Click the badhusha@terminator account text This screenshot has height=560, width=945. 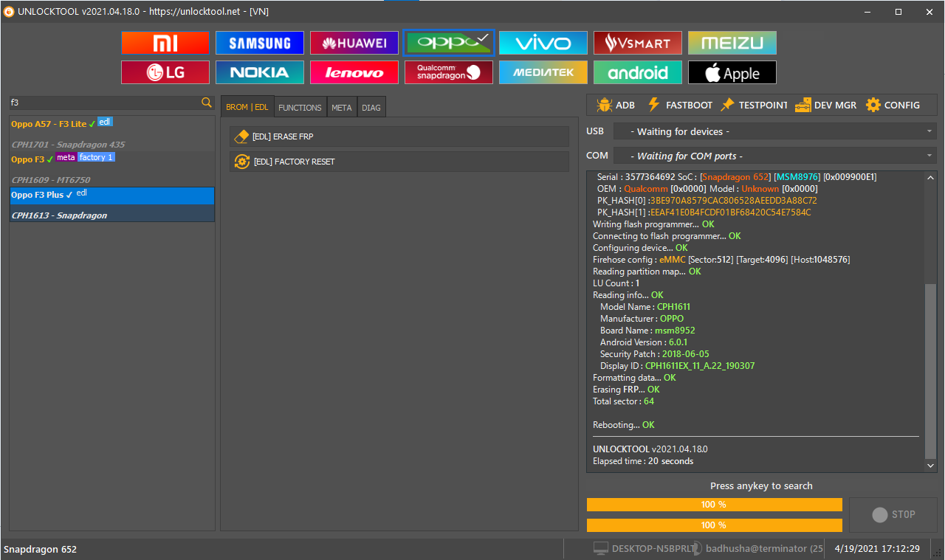point(764,549)
